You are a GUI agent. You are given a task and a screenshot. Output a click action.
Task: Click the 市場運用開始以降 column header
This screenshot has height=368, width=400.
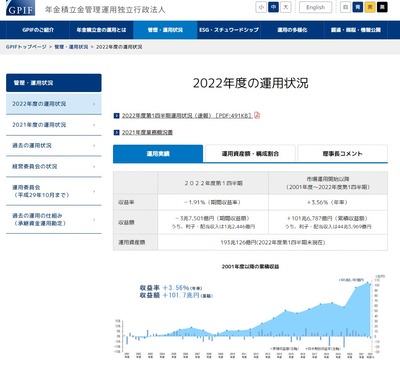[x=328, y=183]
